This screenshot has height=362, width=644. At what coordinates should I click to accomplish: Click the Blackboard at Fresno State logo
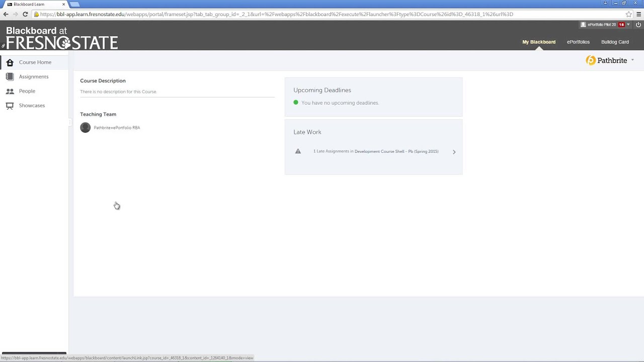coord(62,38)
